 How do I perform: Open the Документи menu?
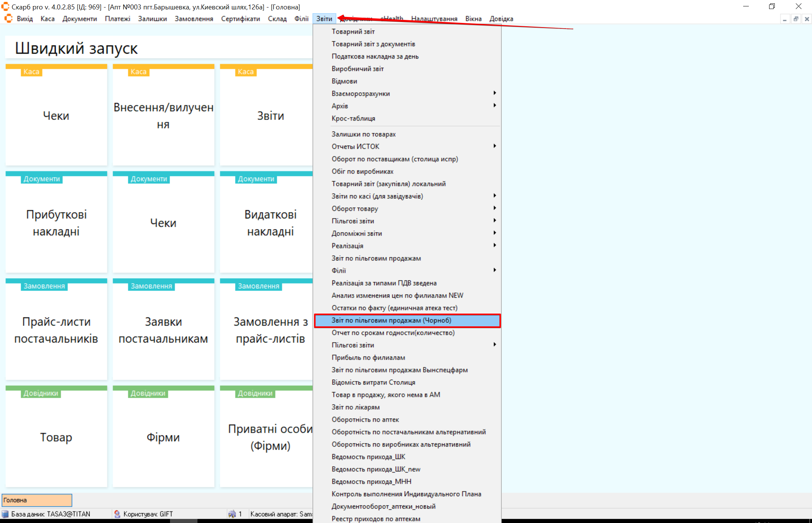pos(80,19)
